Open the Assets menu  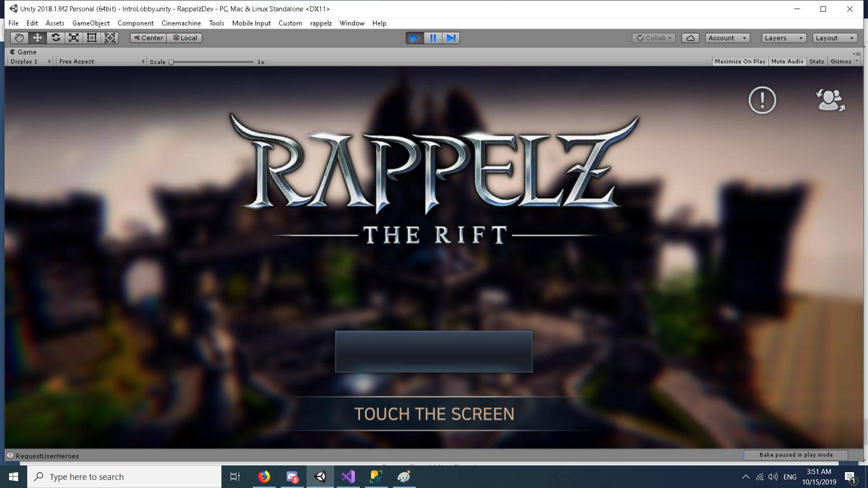55,23
